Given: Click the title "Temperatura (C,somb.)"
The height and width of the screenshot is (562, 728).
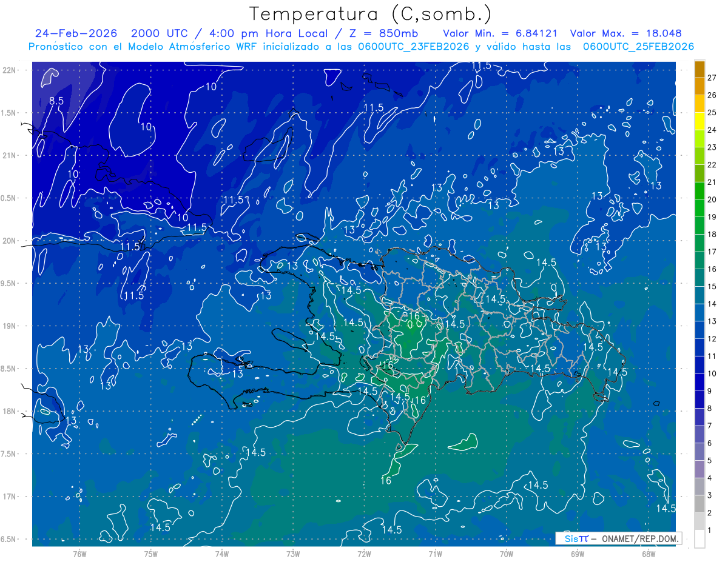Looking at the screenshot, I should click(x=371, y=13).
